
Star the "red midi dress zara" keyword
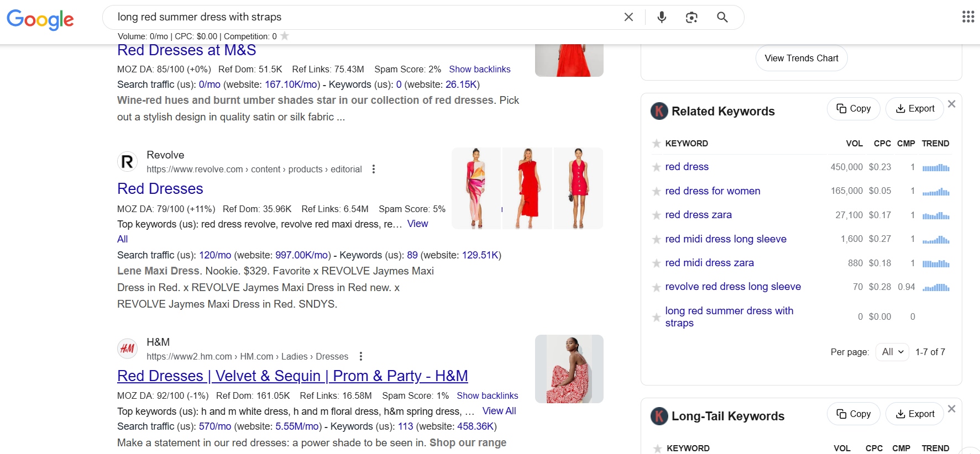[656, 263]
